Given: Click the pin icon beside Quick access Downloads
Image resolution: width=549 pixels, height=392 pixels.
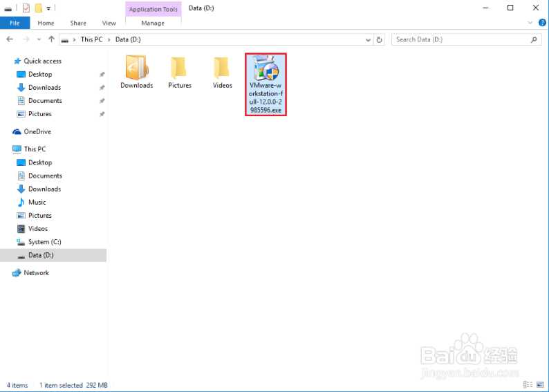Looking at the screenshot, I should coord(102,88).
